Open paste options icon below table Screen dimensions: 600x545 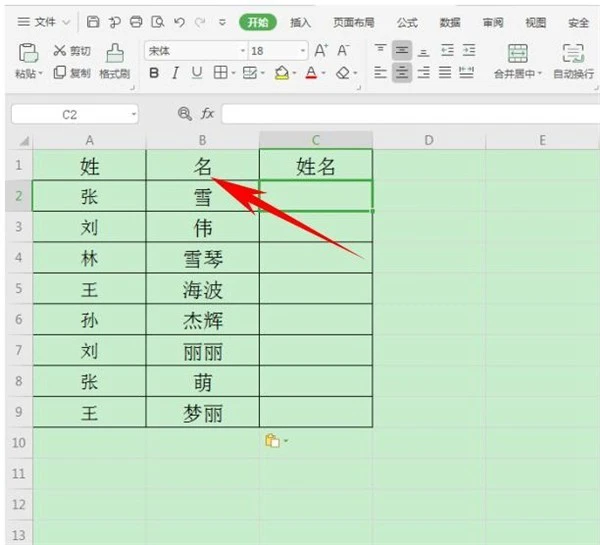click(x=272, y=441)
